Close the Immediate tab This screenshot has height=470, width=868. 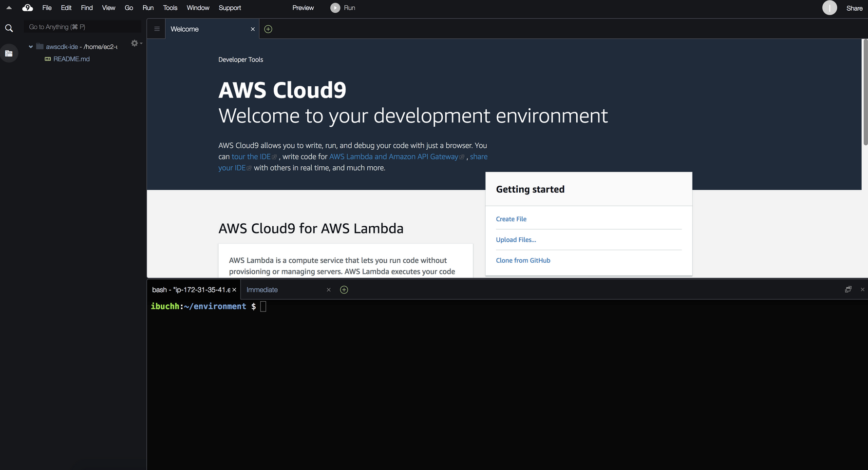point(328,290)
